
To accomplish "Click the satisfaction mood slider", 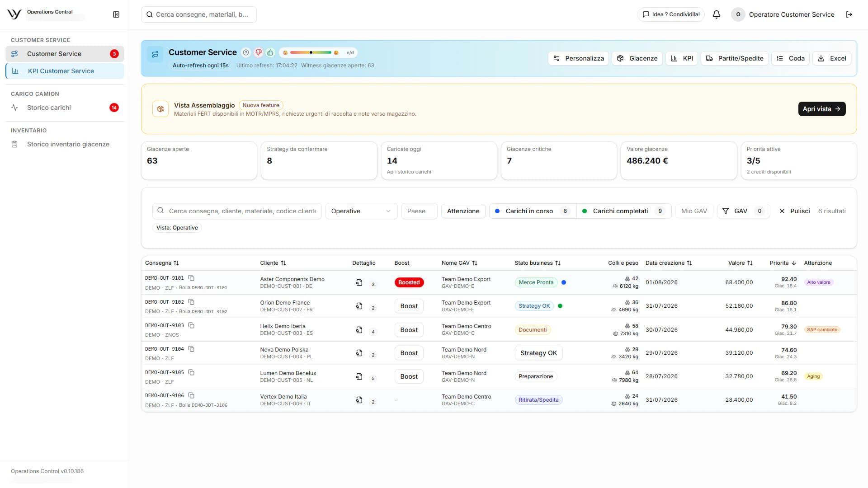I will coord(311,52).
